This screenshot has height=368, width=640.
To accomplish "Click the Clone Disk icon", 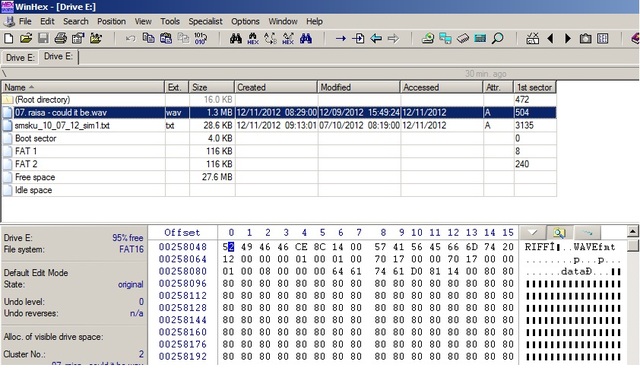I will [445, 38].
